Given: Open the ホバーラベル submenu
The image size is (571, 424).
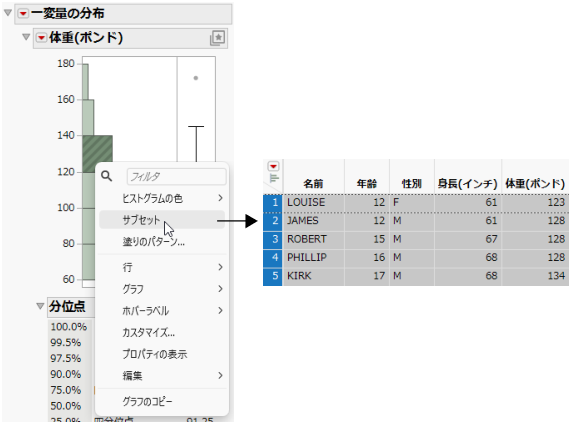Looking at the screenshot, I should [162, 311].
